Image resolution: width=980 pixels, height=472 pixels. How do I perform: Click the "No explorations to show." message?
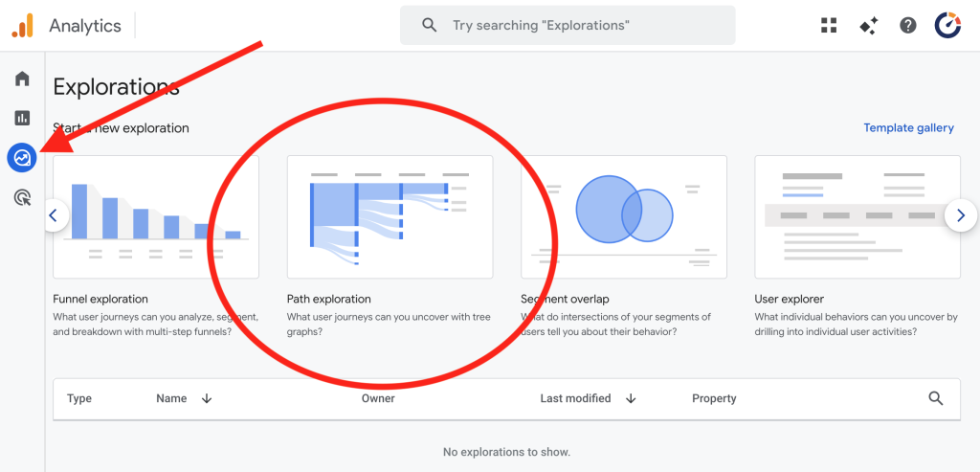(507, 451)
